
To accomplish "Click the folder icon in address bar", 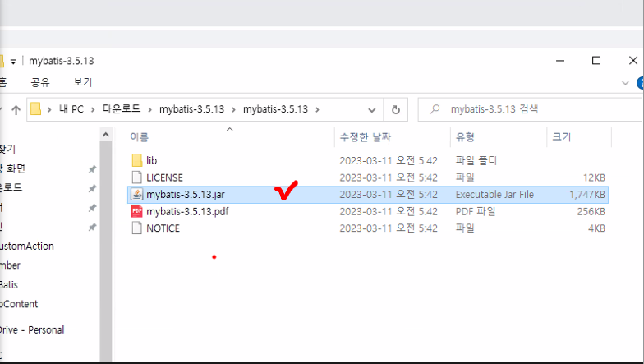I will (36, 109).
